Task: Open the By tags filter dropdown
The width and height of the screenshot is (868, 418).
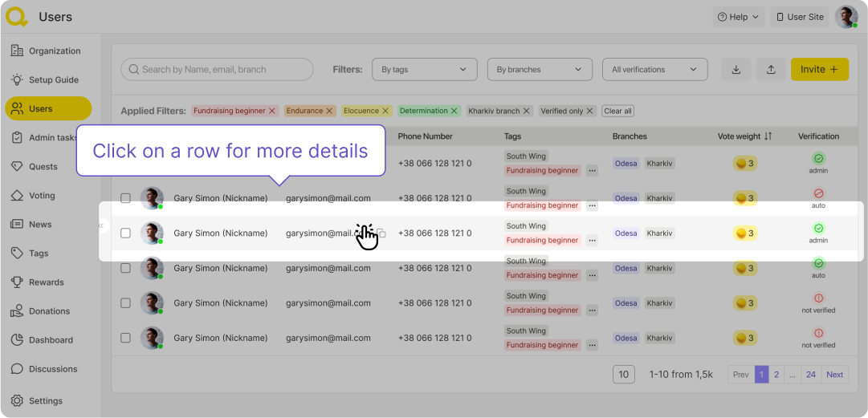Action: [424, 70]
